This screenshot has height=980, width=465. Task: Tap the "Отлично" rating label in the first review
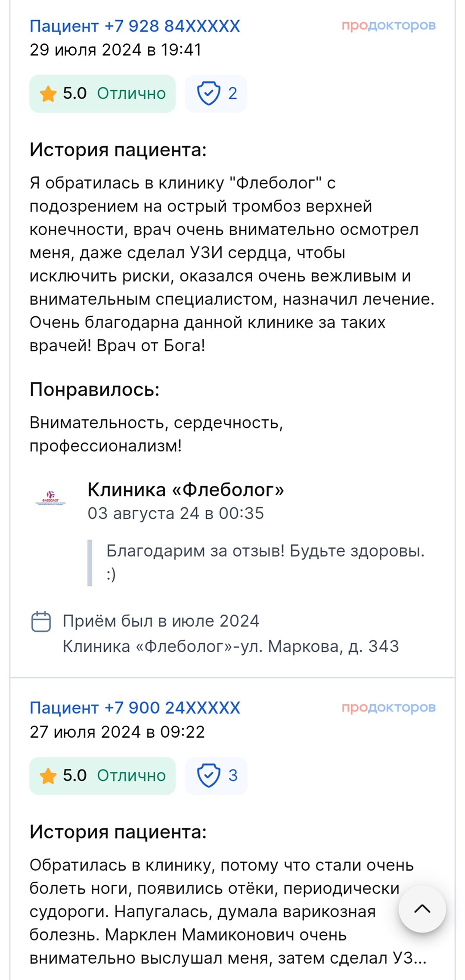tap(131, 93)
